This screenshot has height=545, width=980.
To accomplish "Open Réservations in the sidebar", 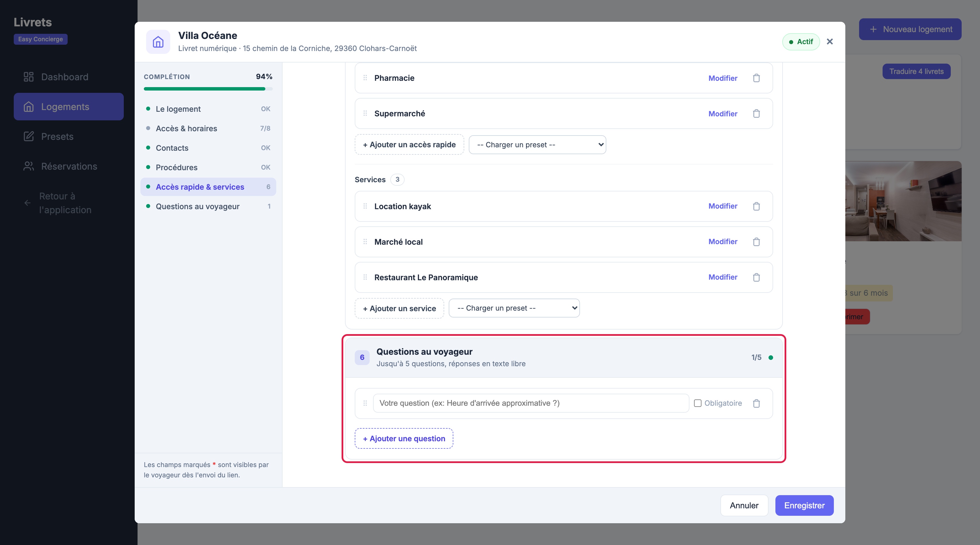I will tap(68, 166).
